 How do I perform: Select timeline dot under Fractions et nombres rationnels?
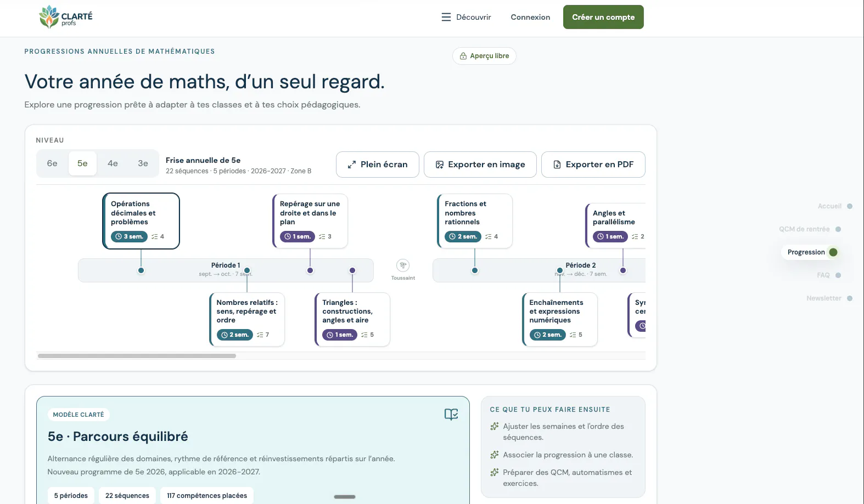point(475,270)
